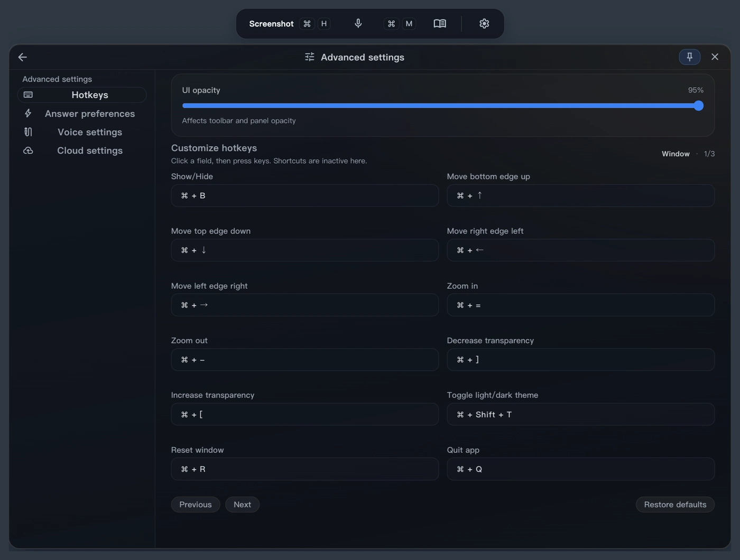Click the Screenshot button in toolbar
Screen dimensions: 740x560
(271, 24)
